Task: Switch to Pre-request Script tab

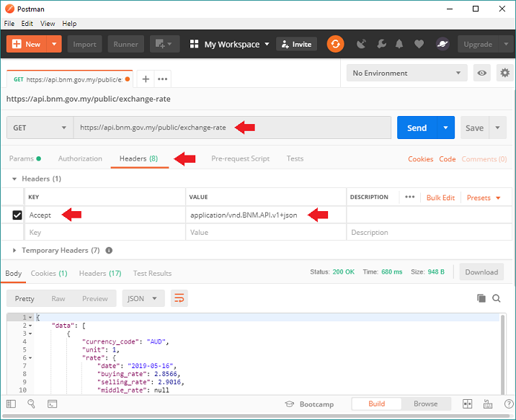Action: pyautogui.click(x=240, y=158)
